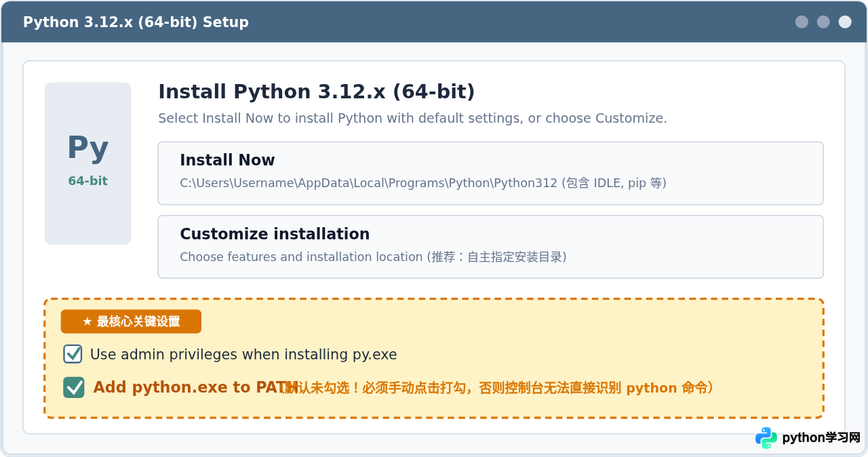868x457 pixels.
Task: Check Add python.exe to PATH
Action: [x=74, y=387]
